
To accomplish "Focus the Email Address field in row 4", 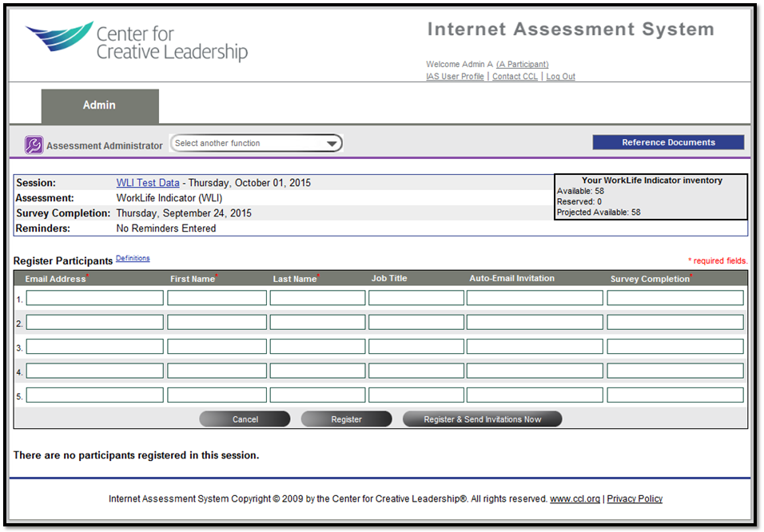I will pos(95,371).
